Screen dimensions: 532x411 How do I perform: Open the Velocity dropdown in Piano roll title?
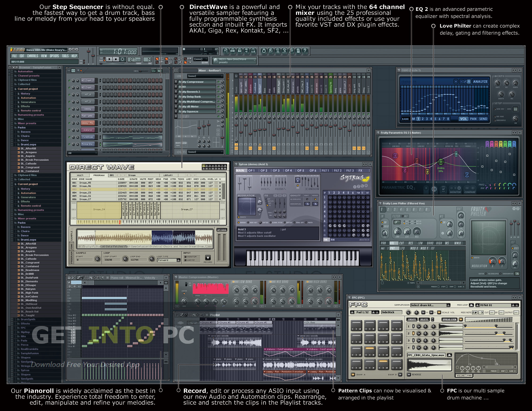[151, 278]
